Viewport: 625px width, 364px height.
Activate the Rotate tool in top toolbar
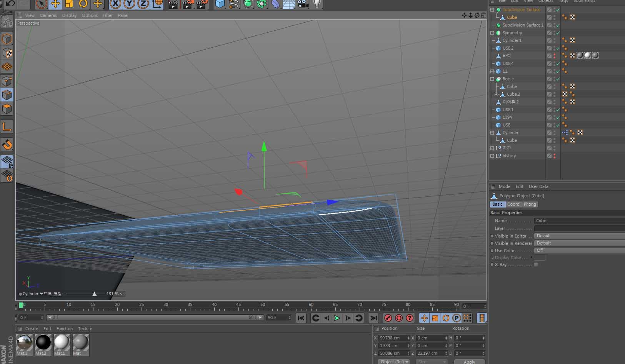pyautogui.click(x=83, y=4)
